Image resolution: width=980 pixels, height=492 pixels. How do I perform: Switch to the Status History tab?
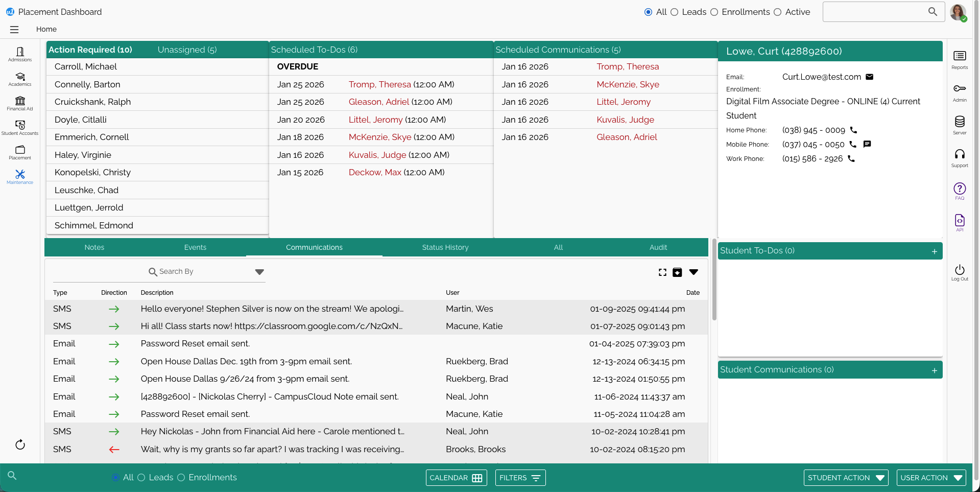click(x=445, y=247)
